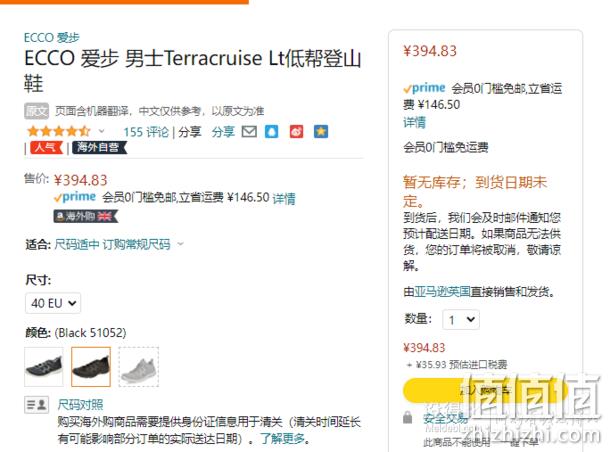610x452 pixels.
Task: Click the 人气 red badge
Action: pos(46,147)
